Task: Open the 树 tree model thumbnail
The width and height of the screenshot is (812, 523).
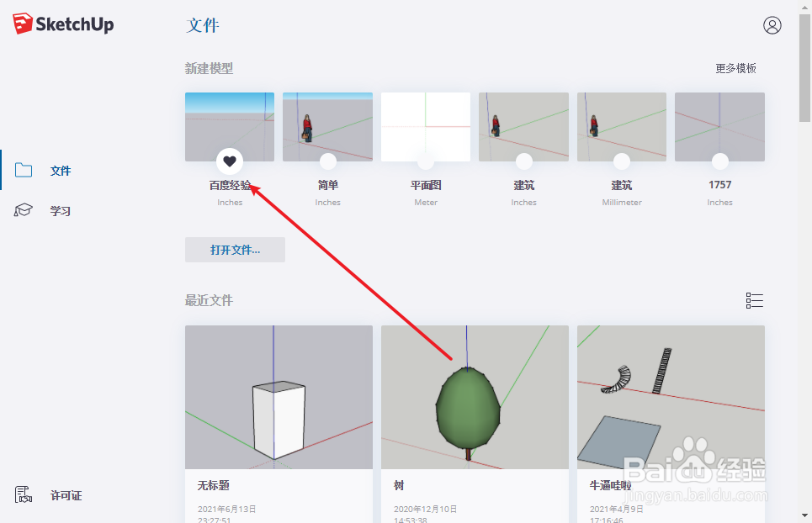Action: click(x=475, y=397)
